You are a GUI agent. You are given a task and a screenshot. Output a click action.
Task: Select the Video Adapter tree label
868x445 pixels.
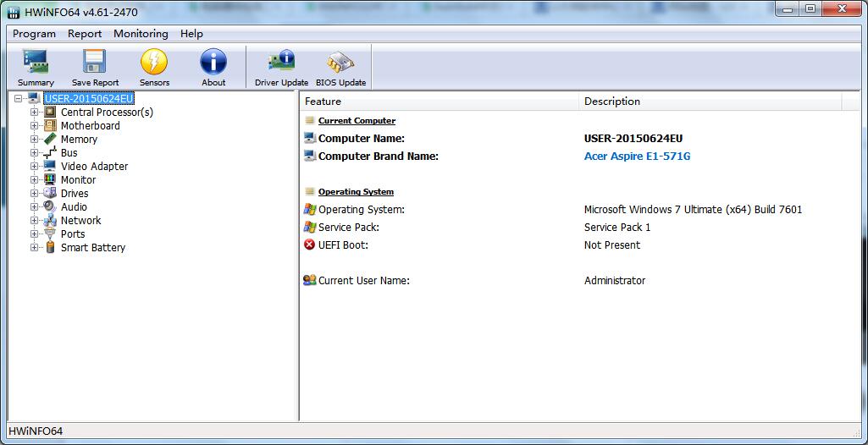coord(94,167)
